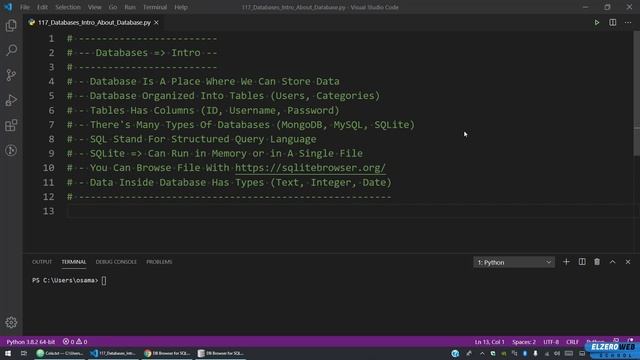Split the terminal panel
Screen dimensions: 640x360
[x=582, y=262]
